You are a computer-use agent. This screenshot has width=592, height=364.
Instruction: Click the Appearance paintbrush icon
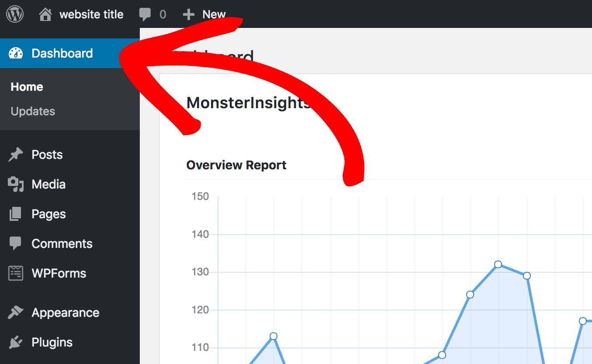(15, 312)
